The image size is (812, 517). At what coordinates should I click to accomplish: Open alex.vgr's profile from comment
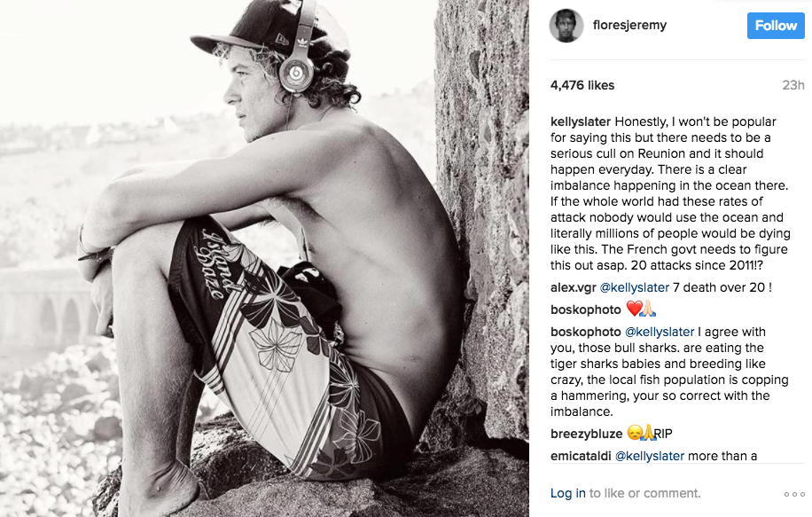point(573,287)
